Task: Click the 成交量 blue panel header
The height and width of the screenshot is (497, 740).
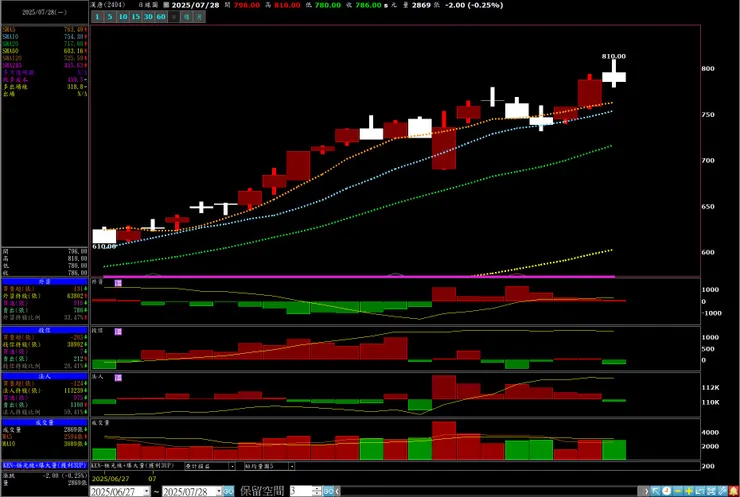Action: point(44,422)
